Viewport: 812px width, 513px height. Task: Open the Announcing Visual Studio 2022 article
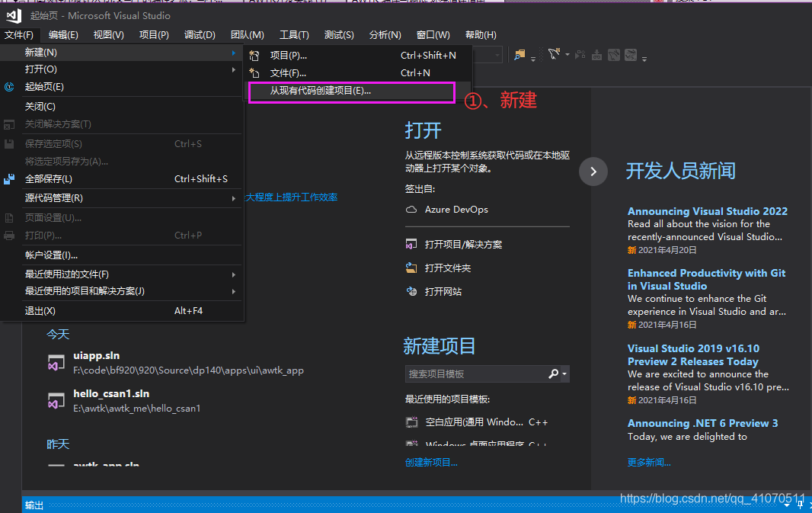click(708, 211)
